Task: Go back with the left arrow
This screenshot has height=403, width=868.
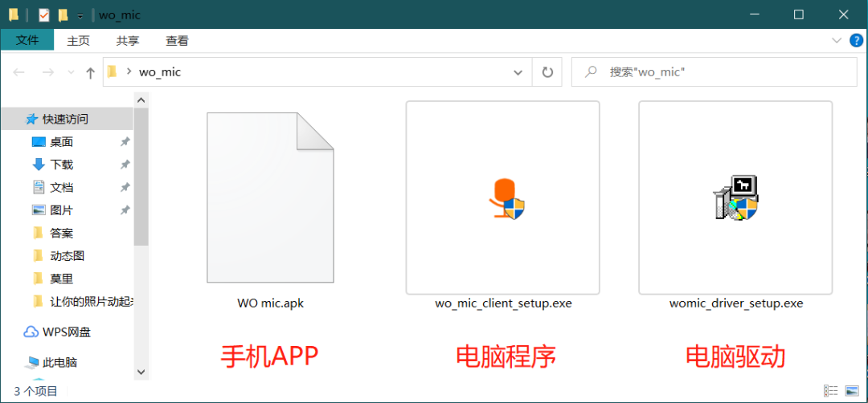Action: [x=18, y=72]
